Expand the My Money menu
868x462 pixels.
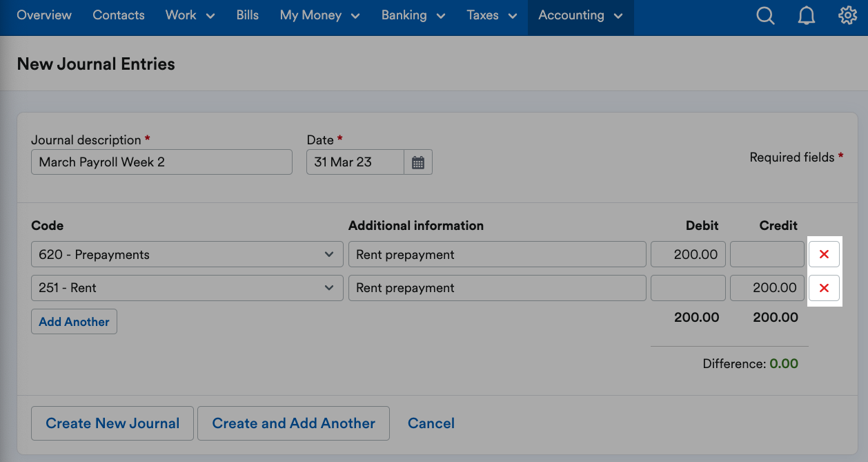(319, 15)
